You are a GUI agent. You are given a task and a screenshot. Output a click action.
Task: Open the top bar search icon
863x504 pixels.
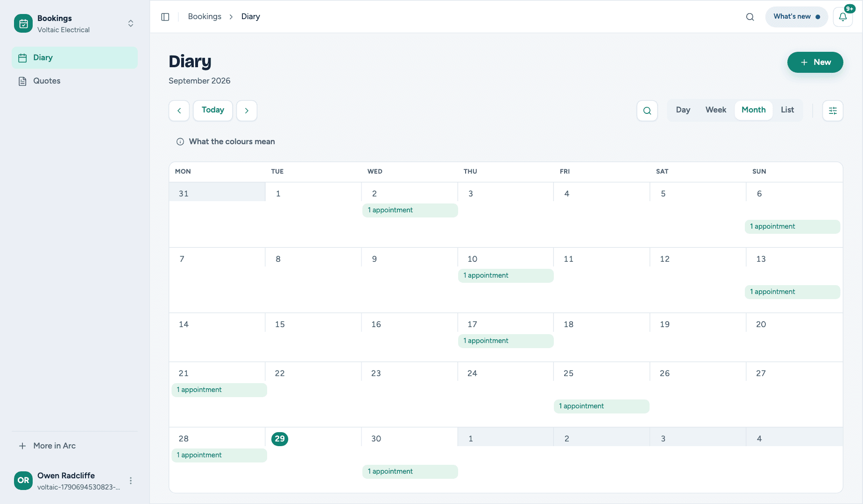click(x=750, y=17)
